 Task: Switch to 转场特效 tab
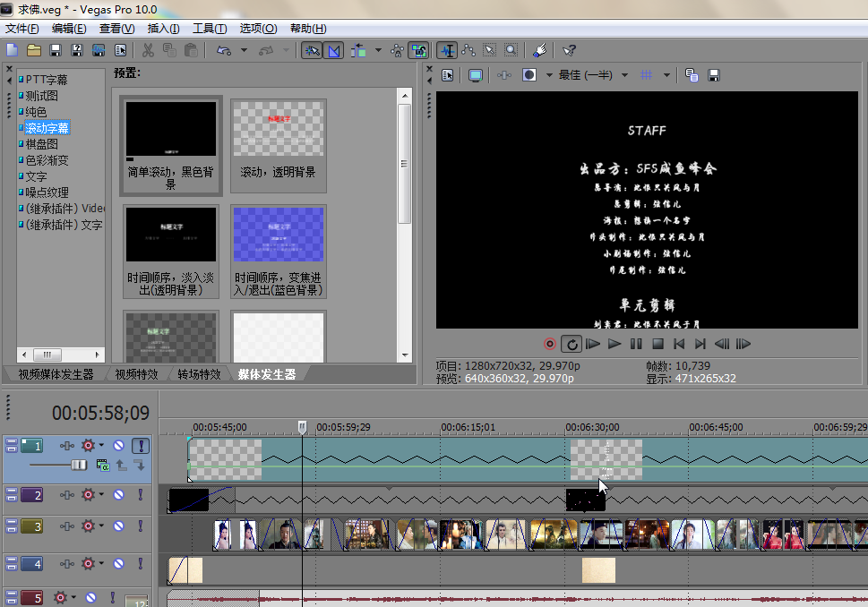(199, 374)
